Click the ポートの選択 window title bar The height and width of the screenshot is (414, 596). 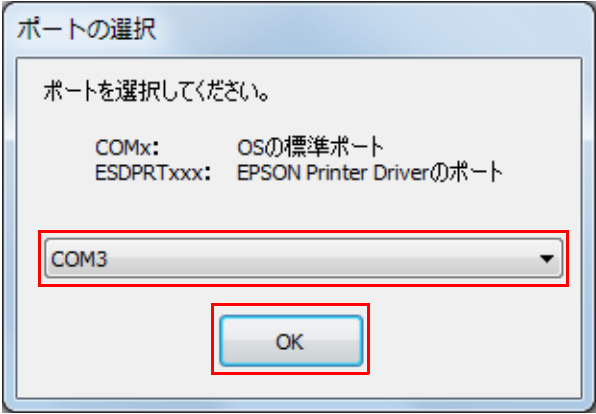pos(298,29)
